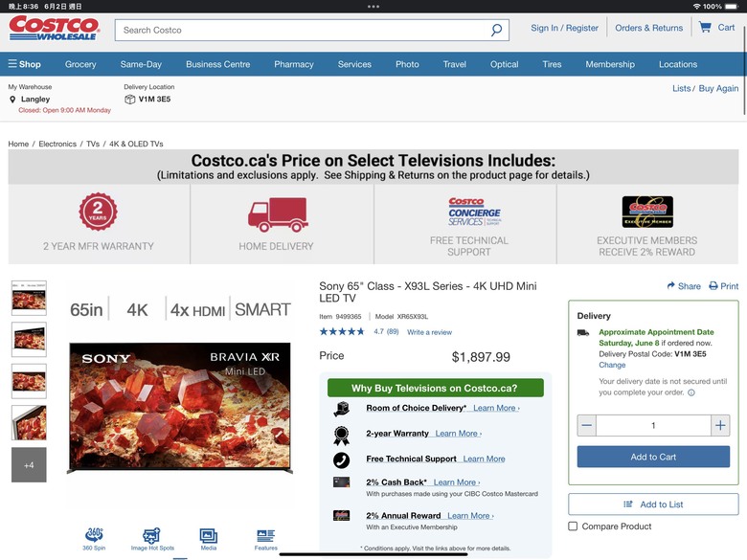Add the Sony TV to cart
The width and height of the screenshot is (747, 560).
pyautogui.click(x=653, y=457)
